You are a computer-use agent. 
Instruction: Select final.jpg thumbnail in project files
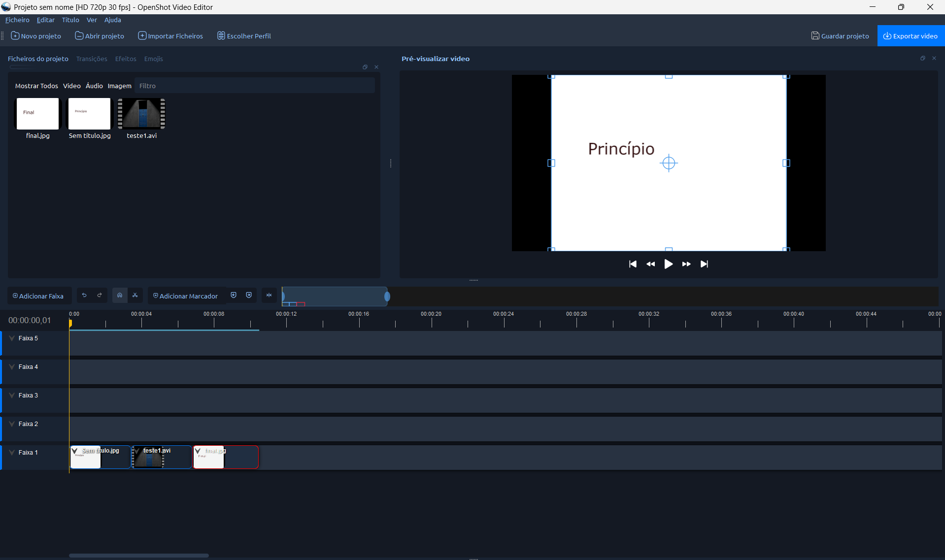[37, 114]
